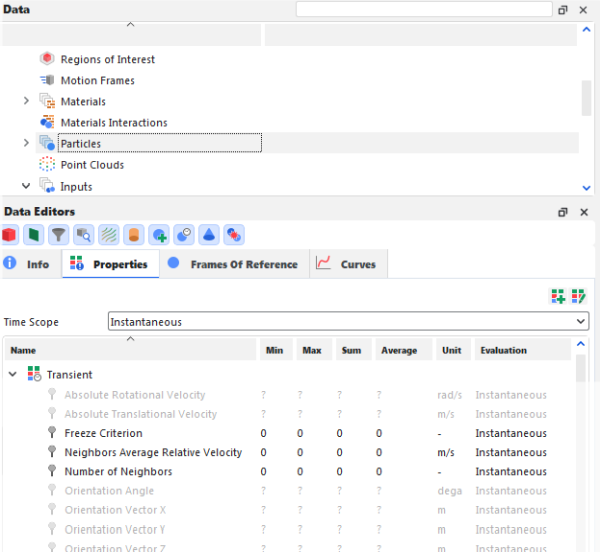600x552 pixels.
Task: Select Motion Frames tree item
Action: [x=98, y=80]
